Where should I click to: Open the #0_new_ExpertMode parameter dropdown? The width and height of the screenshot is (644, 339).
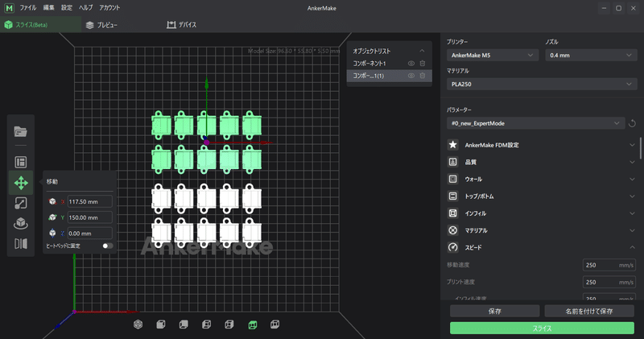(x=535, y=123)
